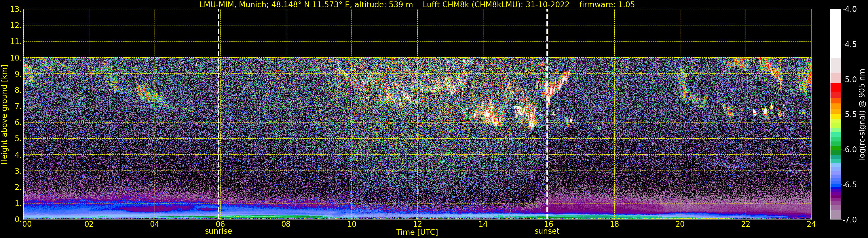Click the 'Time [UTC]' axis title

click(417, 232)
